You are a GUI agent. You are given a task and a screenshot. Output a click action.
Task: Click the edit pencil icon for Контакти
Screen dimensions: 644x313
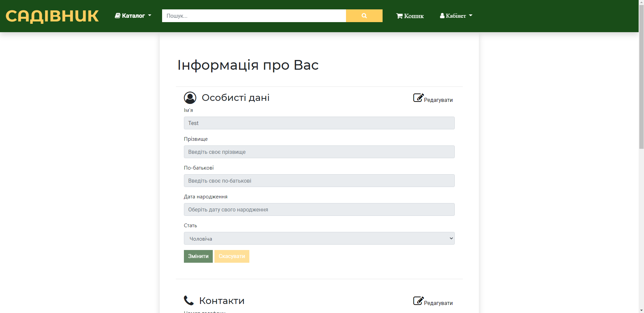[418, 300]
